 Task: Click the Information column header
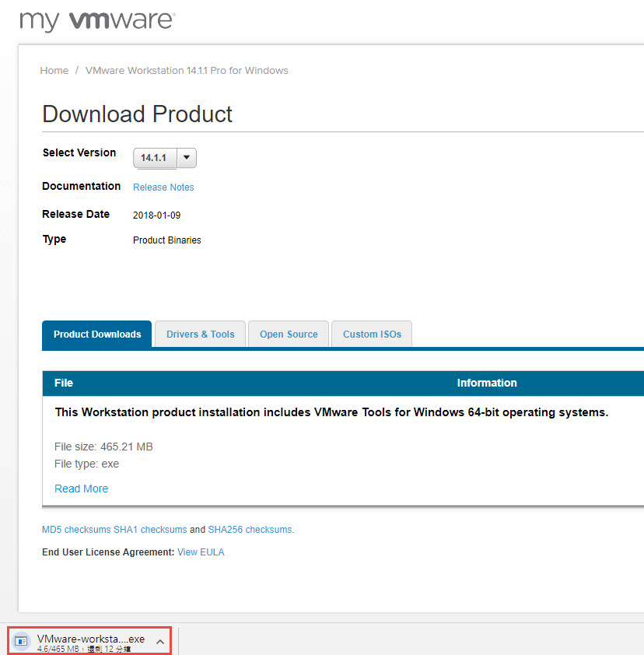coord(487,383)
